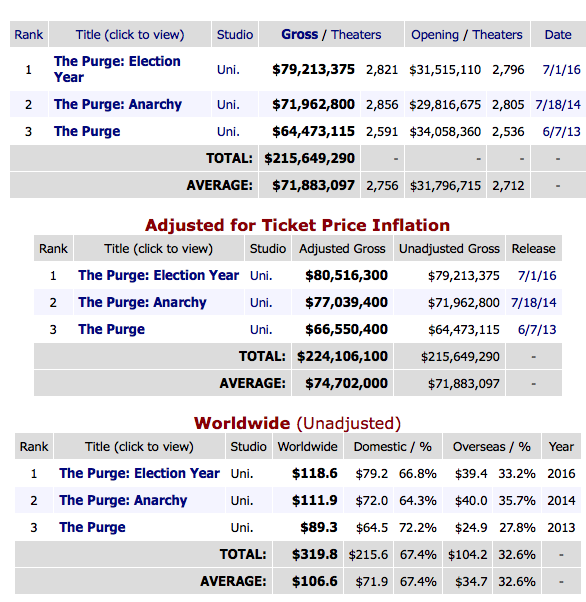The height and width of the screenshot is (602, 586).
Task: Click the 7/18/14 date in first table
Action: [x=558, y=104]
